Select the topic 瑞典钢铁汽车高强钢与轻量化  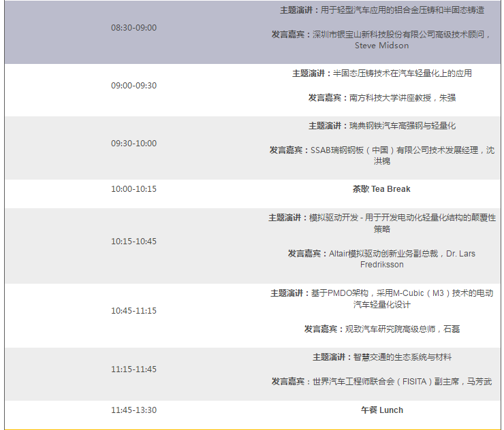pyautogui.click(x=381, y=126)
